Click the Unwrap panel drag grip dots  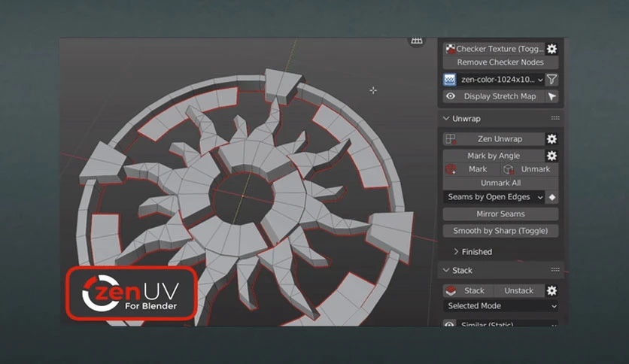(555, 118)
